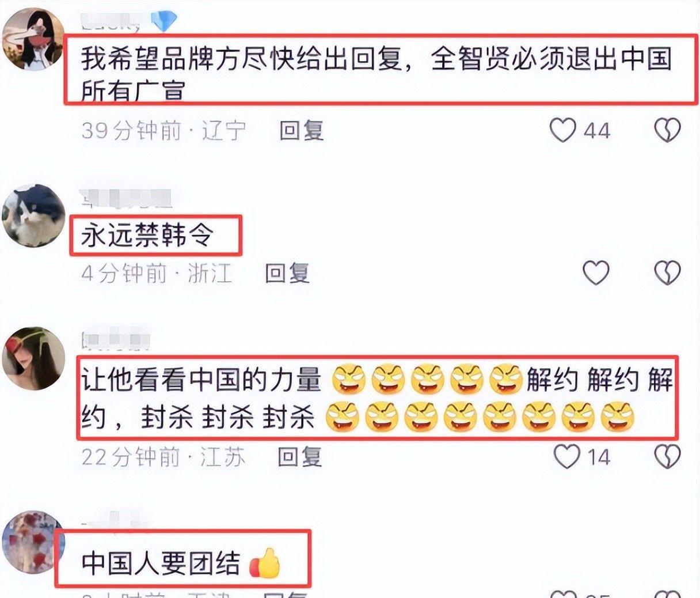Viewport: 700px width, 598px height.
Task: Reply to the Liaoning comment posted 39分钟前
Action: [301, 131]
